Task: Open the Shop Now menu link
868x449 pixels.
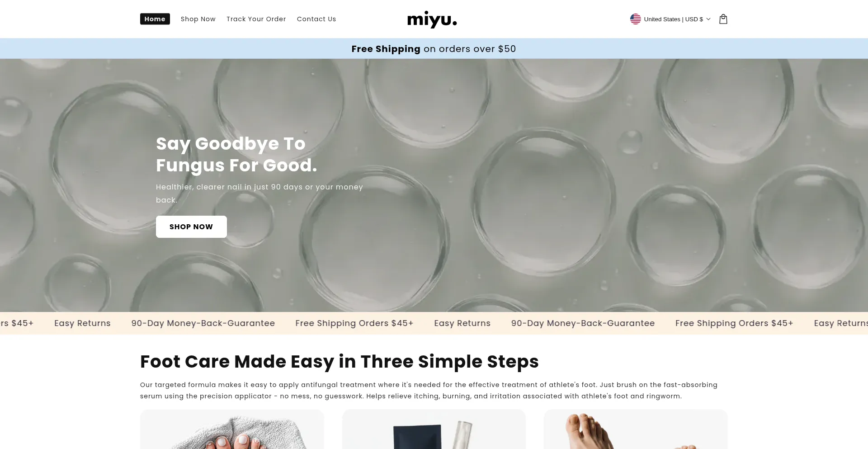Action: 198,19
